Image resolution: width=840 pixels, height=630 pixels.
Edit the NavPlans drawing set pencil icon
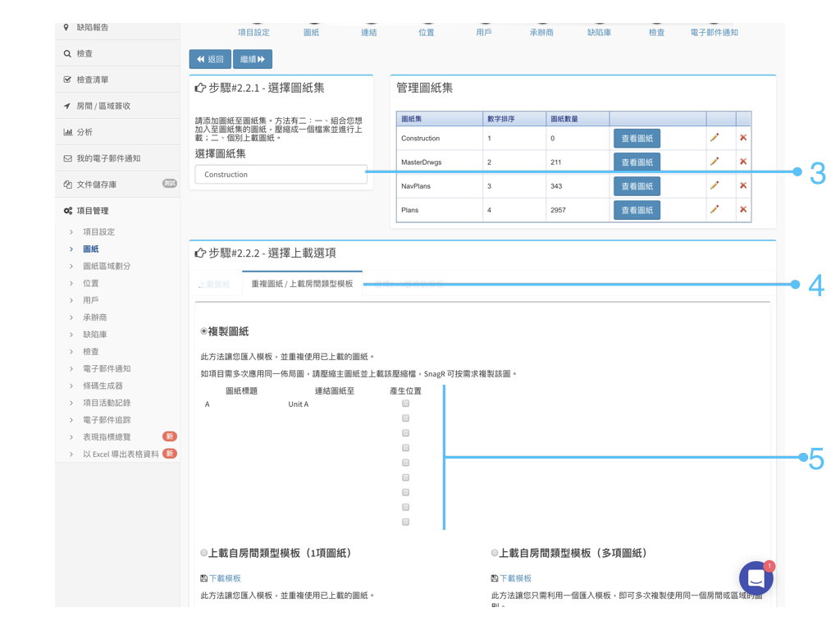[714, 185]
